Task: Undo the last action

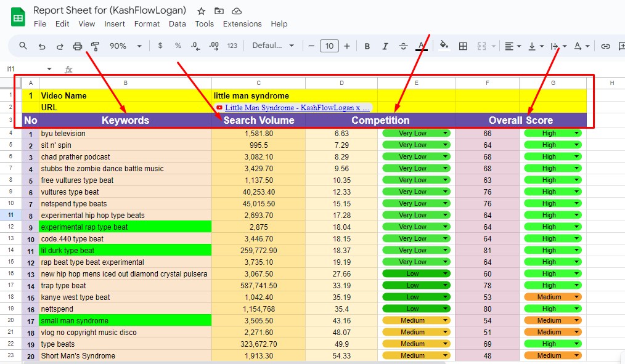Action: click(42, 46)
